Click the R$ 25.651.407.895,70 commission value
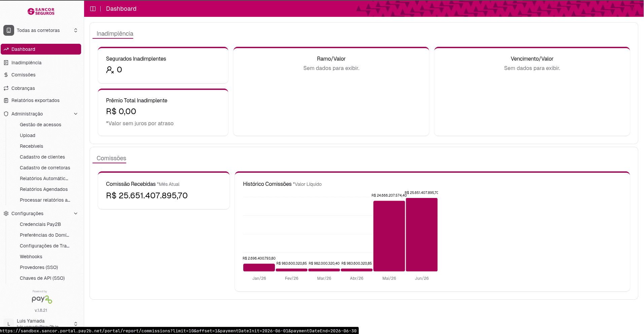This screenshot has width=644, height=334. (x=147, y=196)
